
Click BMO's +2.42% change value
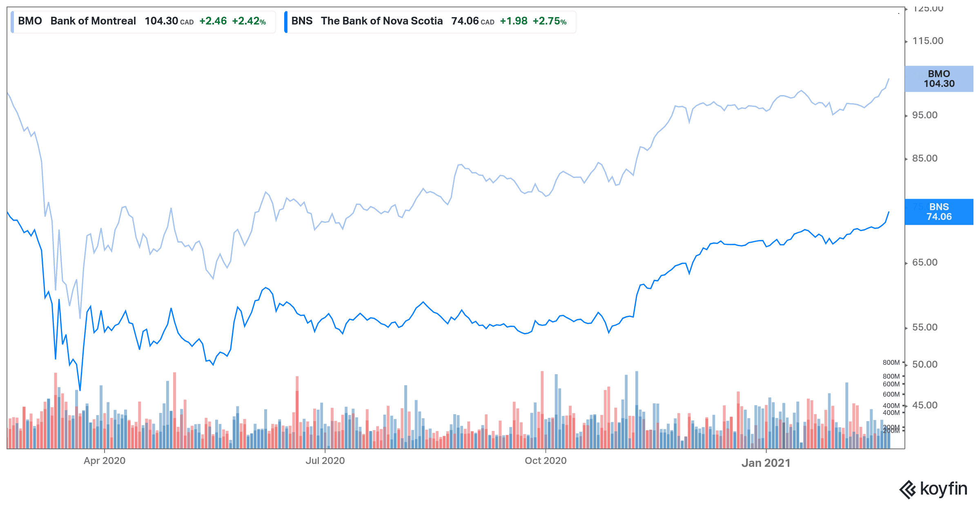pos(249,21)
